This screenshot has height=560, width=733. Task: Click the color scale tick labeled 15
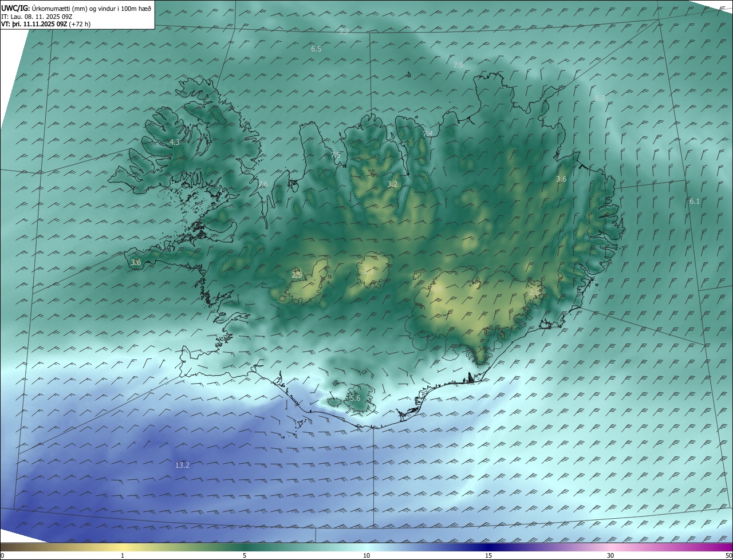point(488,555)
